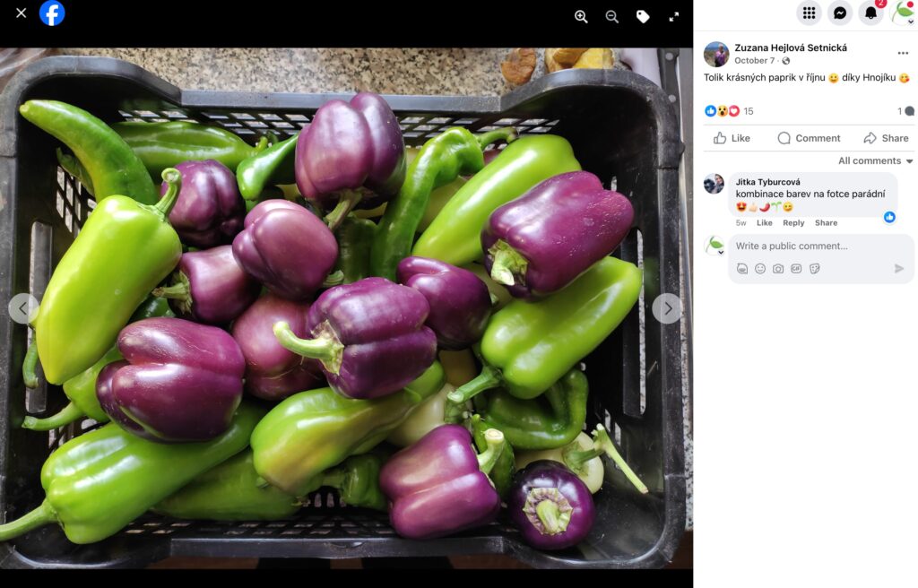The height and width of the screenshot is (588, 918).
Task: Open the account profile menu
Action: pyautogui.click(x=903, y=13)
